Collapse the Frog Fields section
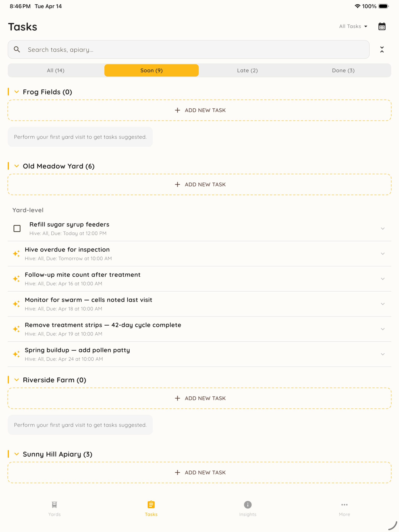The image size is (399, 532). (17, 92)
